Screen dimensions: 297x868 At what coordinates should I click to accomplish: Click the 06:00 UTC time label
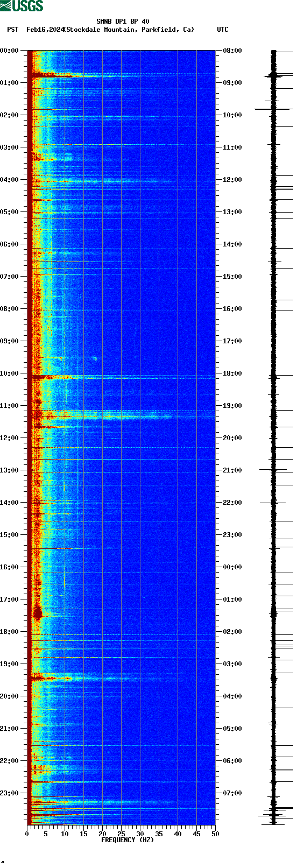pyautogui.click(x=232, y=761)
